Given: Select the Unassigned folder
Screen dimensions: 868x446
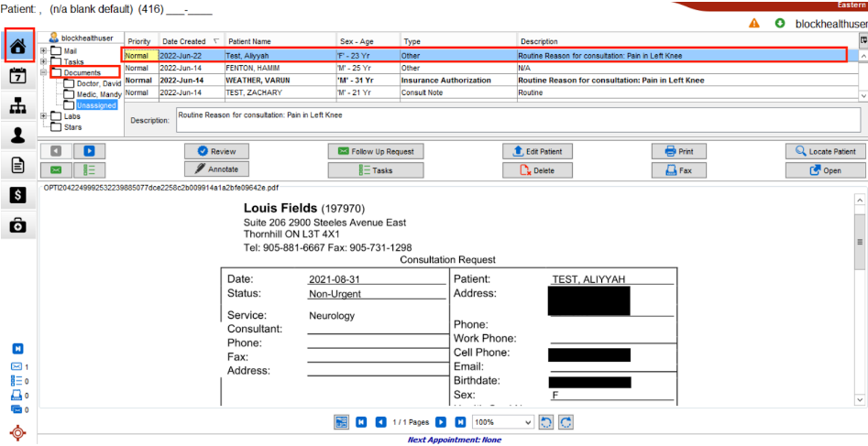Looking at the screenshot, I should coord(90,105).
